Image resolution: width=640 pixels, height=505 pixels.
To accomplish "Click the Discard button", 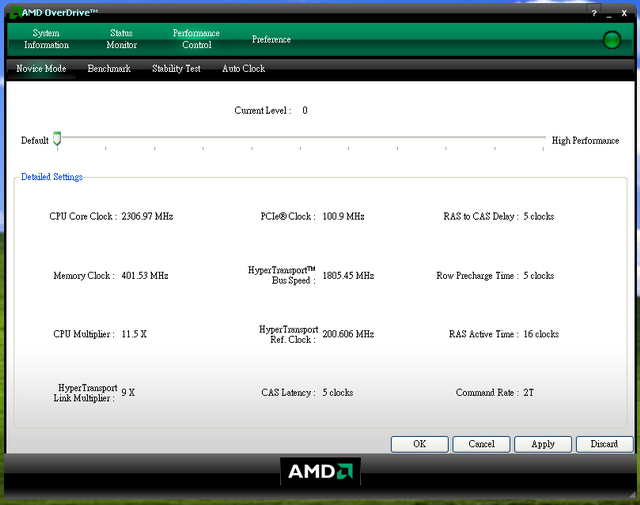I will point(604,444).
